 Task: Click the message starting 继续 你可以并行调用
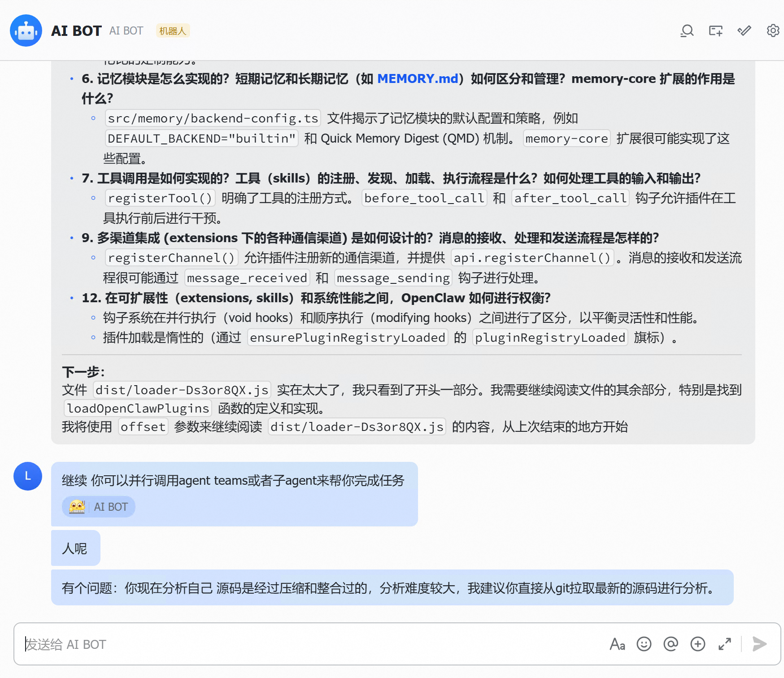[235, 494]
